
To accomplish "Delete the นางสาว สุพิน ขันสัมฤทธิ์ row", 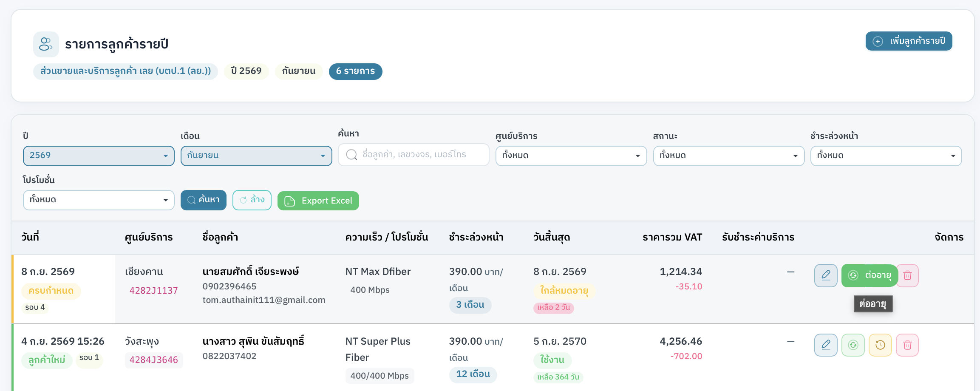I will (x=907, y=345).
